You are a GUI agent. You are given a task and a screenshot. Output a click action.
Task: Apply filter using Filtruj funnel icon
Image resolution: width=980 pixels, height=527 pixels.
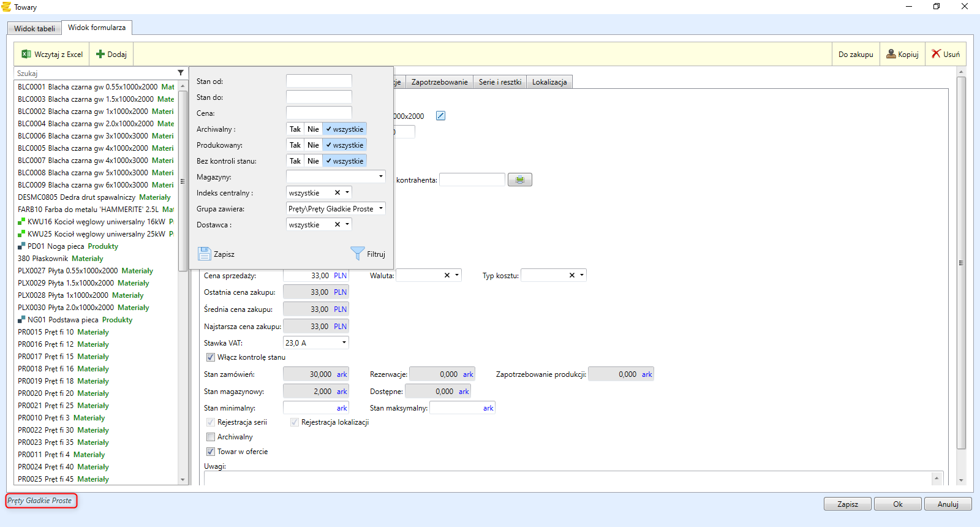click(x=357, y=254)
